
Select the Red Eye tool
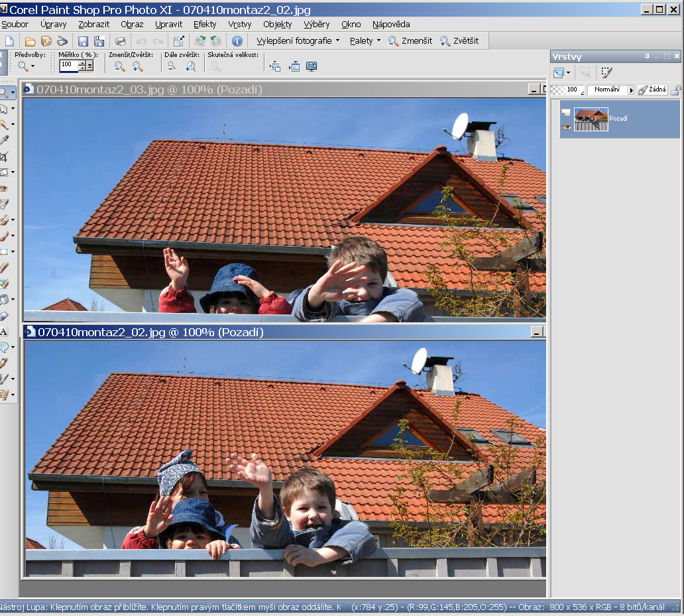coord(4,188)
